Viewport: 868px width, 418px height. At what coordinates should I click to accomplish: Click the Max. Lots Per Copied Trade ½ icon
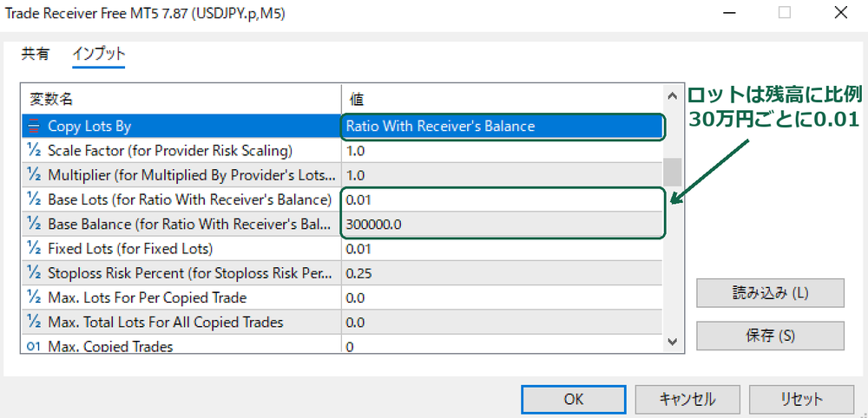coord(34,297)
